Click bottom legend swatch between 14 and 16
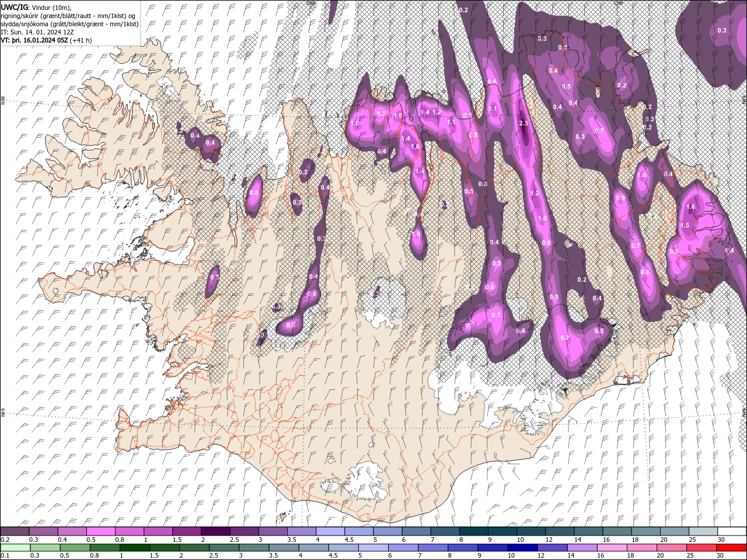 coord(582,548)
